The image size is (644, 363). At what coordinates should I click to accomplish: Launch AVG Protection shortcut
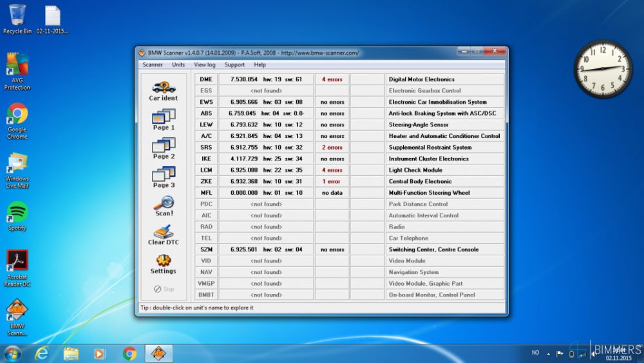click(x=17, y=72)
